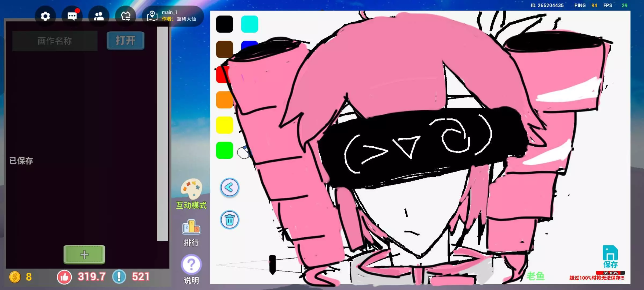Click the 打开 open button

point(126,41)
